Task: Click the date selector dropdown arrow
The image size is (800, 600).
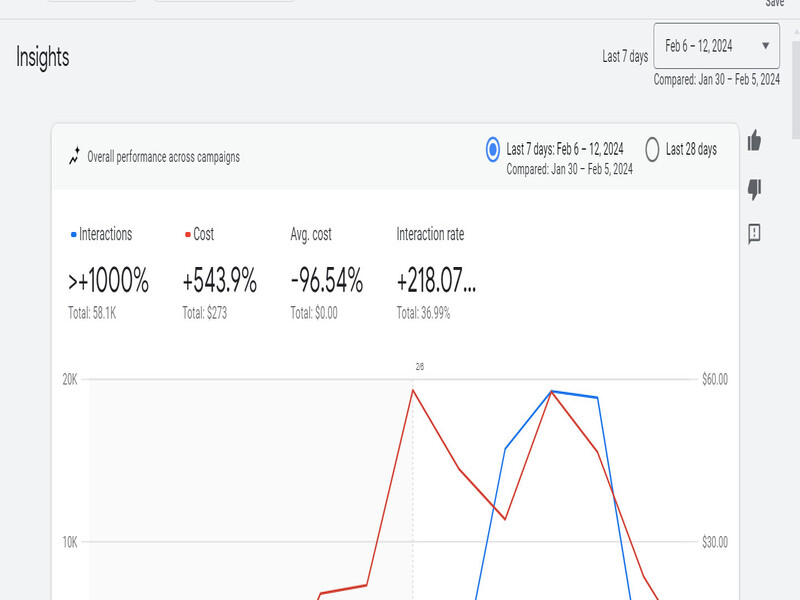Action: 765,45
